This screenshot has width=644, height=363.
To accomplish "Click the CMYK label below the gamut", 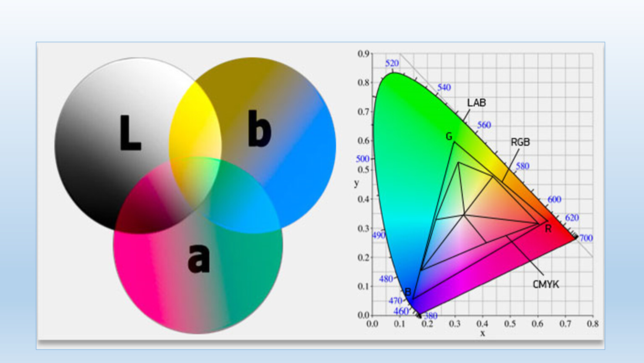I will pos(546,284).
